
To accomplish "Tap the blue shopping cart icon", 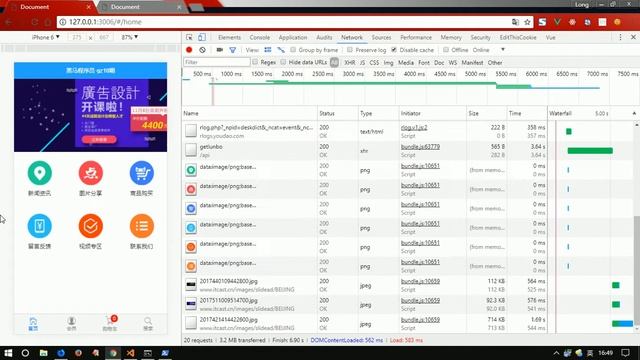I will point(142,173).
